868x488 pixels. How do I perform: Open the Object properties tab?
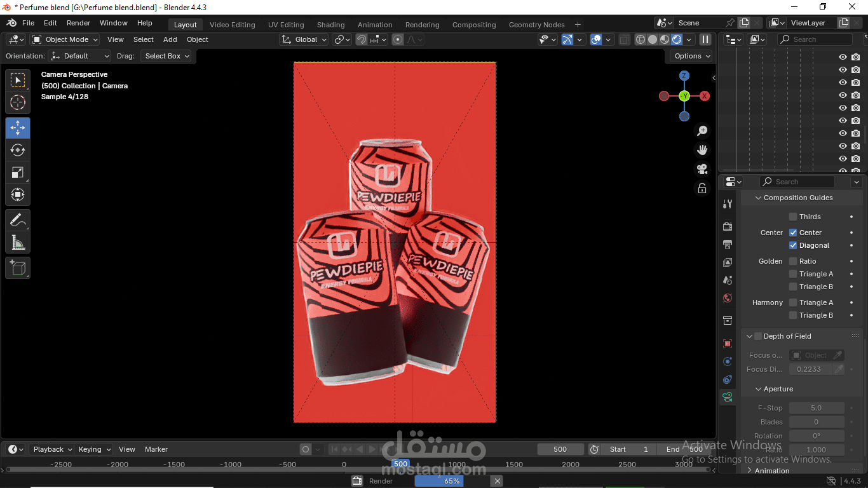pos(728,344)
